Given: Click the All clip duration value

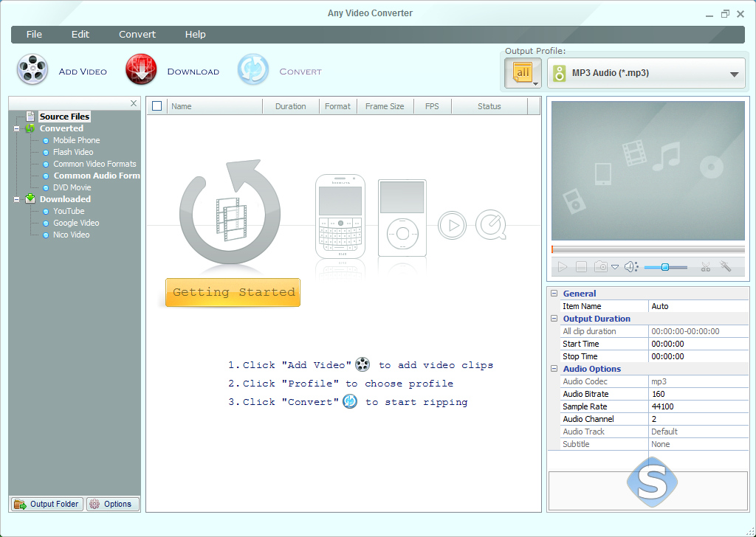Looking at the screenshot, I should click(x=698, y=331).
